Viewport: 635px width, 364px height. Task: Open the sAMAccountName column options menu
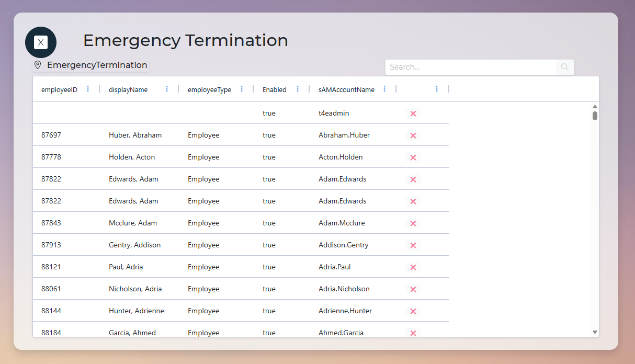(x=384, y=89)
